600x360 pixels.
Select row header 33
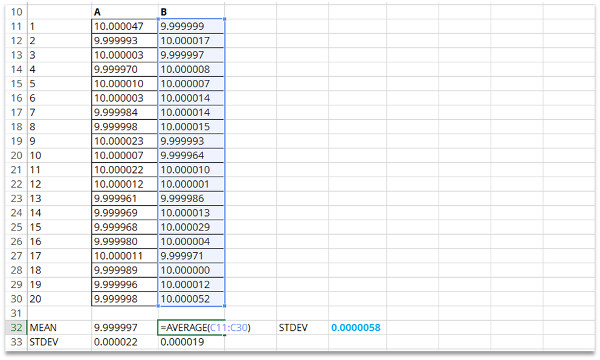click(x=16, y=342)
